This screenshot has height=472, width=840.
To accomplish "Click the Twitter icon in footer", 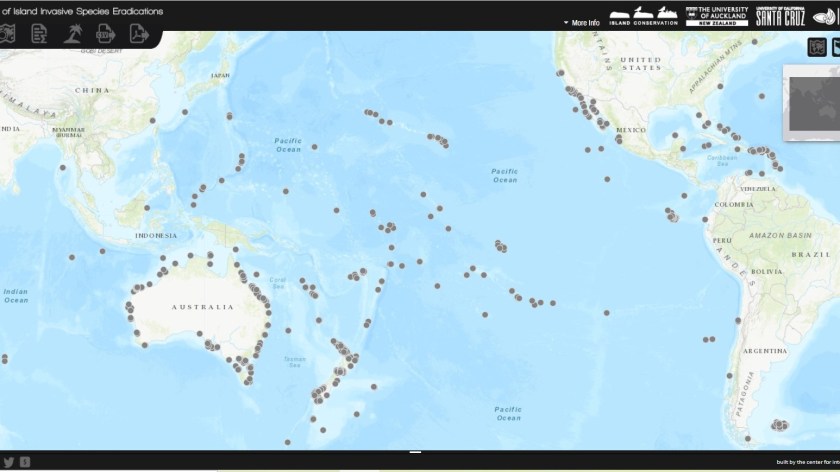I will tap(8, 461).
